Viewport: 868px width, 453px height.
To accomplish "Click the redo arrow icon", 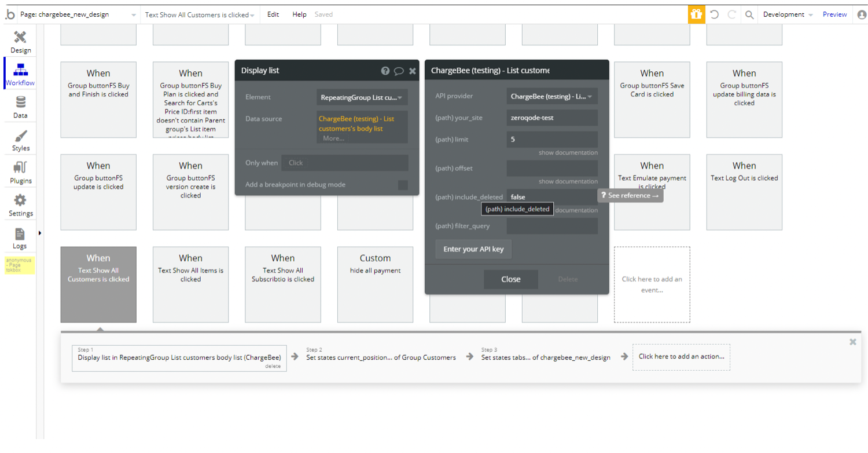I will coord(731,14).
